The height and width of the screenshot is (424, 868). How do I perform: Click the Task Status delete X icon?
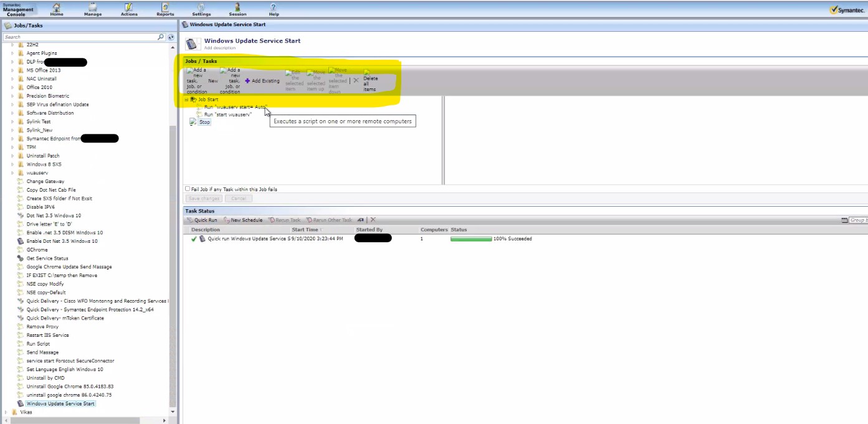[x=373, y=220]
